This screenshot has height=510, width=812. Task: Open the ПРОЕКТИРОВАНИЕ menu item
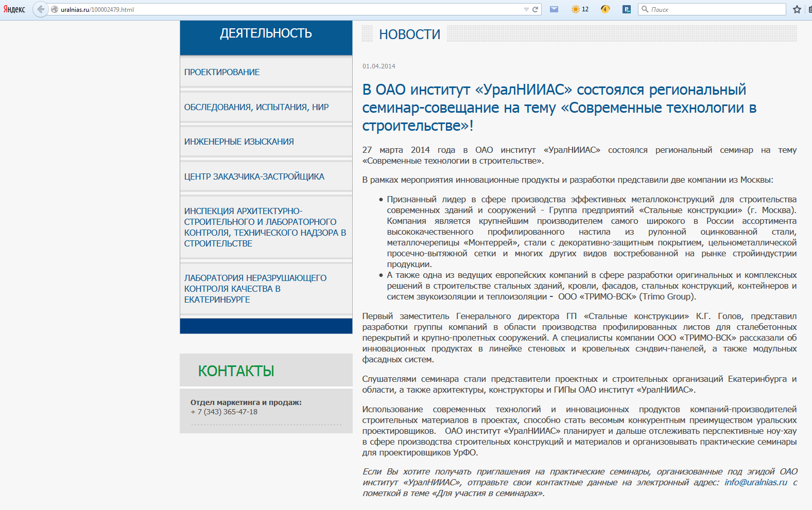222,72
